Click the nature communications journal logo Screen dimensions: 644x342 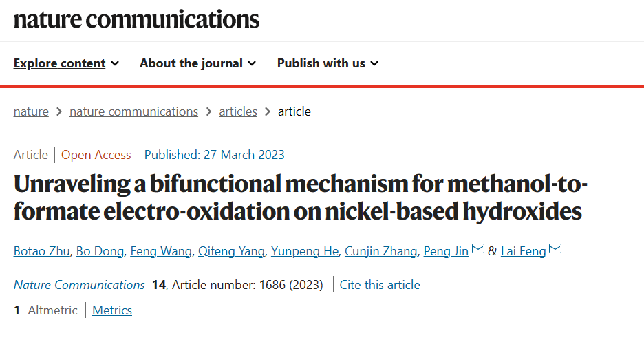pyautogui.click(x=136, y=19)
